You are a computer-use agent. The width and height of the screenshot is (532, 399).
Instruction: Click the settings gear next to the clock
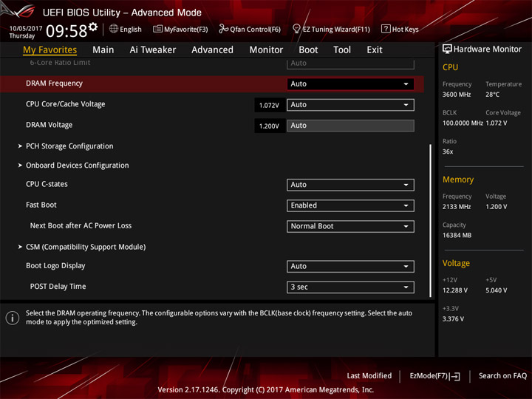pos(93,27)
